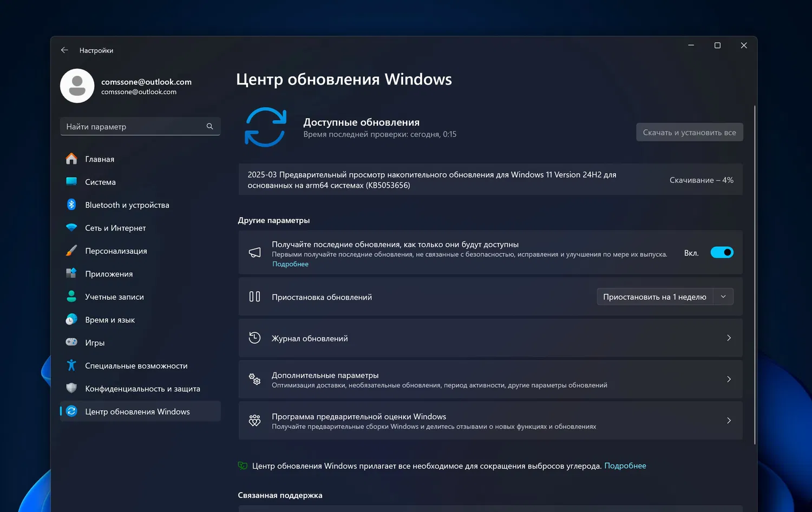
Task: Select Сеть и Интернет section
Action: coord(140,228)
